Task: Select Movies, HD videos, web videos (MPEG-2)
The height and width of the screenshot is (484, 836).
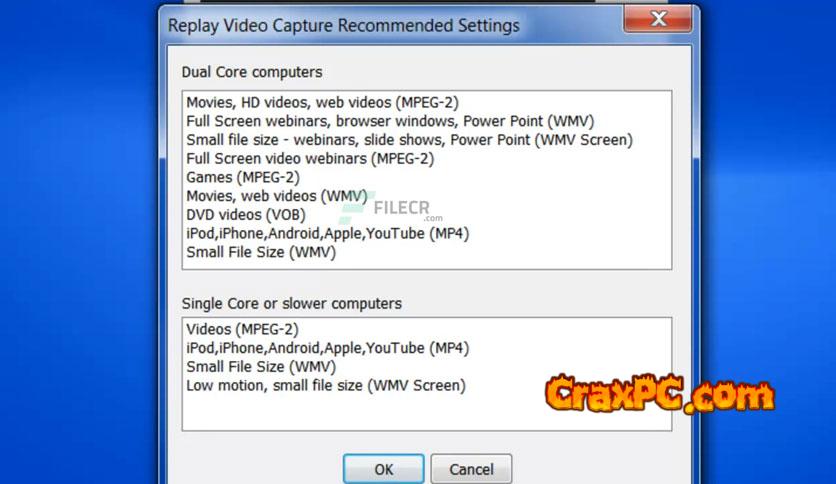Action: click(322, 102)
